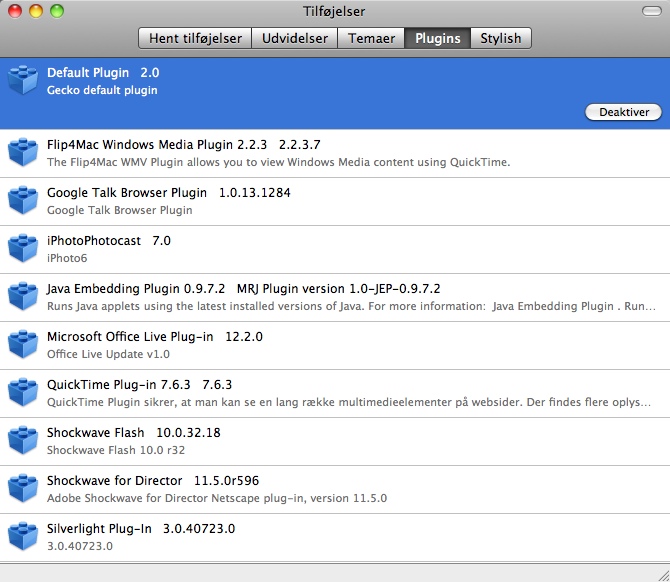Switch to the Udvidelser tab
The image size is (670, 582).
click(x=295, y=38)
